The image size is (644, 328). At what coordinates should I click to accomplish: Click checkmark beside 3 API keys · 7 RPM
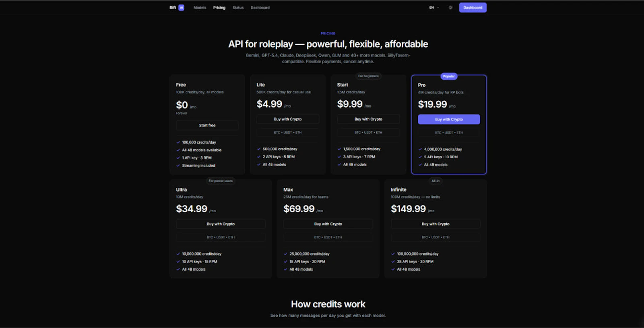(x=339, y=157)
